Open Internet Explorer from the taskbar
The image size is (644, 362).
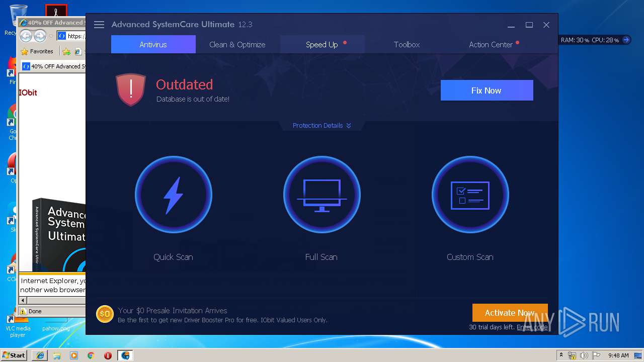coord(40,355)
